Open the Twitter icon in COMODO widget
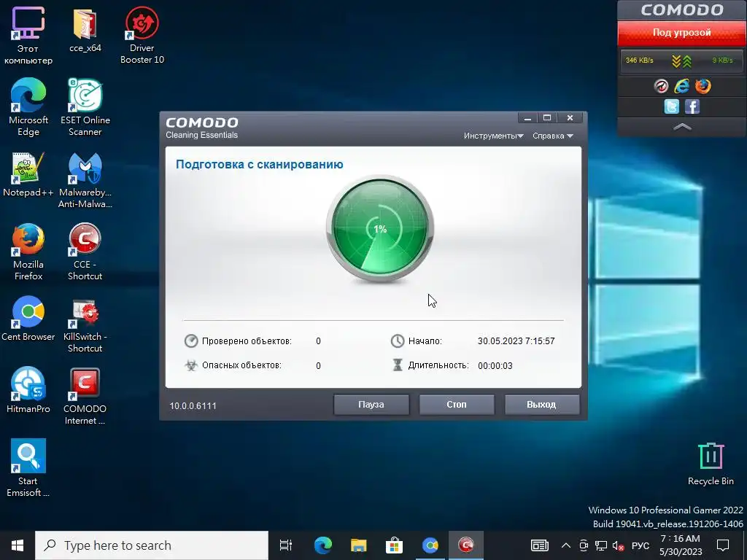747x560 pixels. click(x=671, y=106)
